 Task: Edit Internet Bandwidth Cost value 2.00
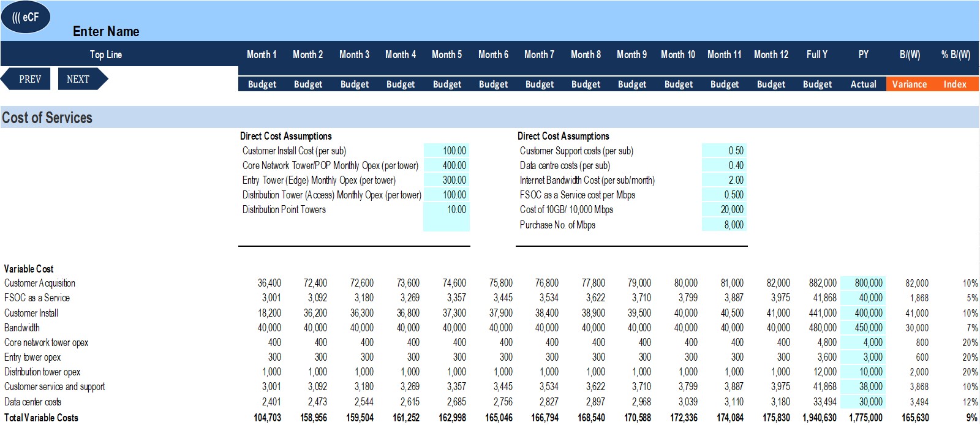[724, 180]
